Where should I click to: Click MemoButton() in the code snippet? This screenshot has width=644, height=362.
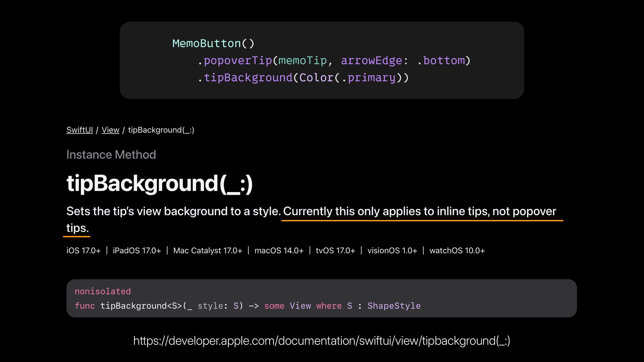click(213, 44)
